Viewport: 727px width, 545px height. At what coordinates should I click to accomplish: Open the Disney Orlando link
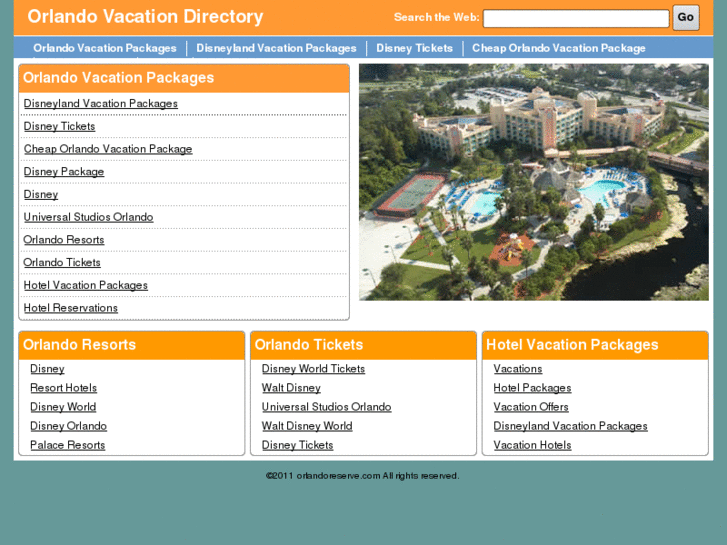pos(69,426)
